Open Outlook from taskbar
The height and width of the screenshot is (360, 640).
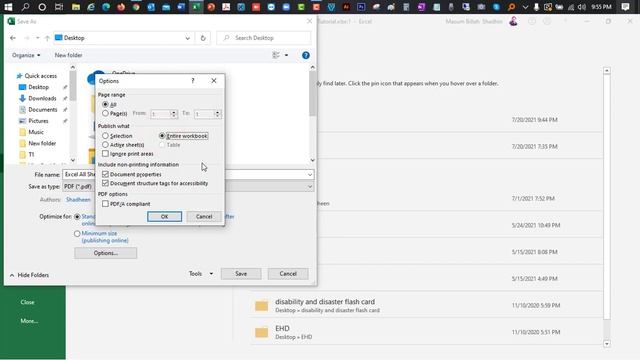pos(151,7)
